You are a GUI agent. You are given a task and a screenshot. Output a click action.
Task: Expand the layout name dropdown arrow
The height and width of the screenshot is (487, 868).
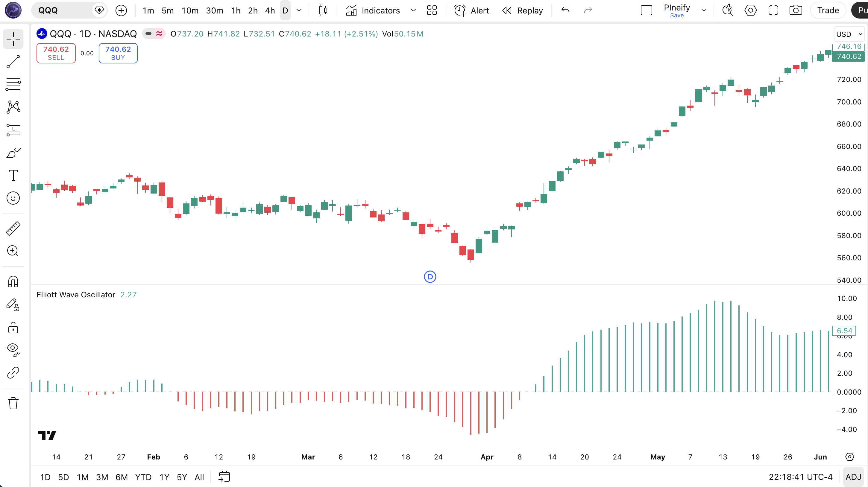point(704,10)
